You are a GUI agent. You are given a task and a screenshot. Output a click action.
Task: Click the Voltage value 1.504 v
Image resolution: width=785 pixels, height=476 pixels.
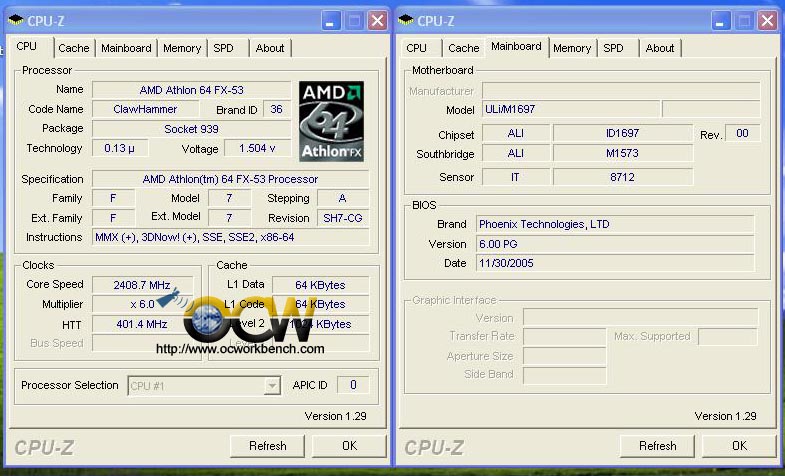click(x=257, y=148)
